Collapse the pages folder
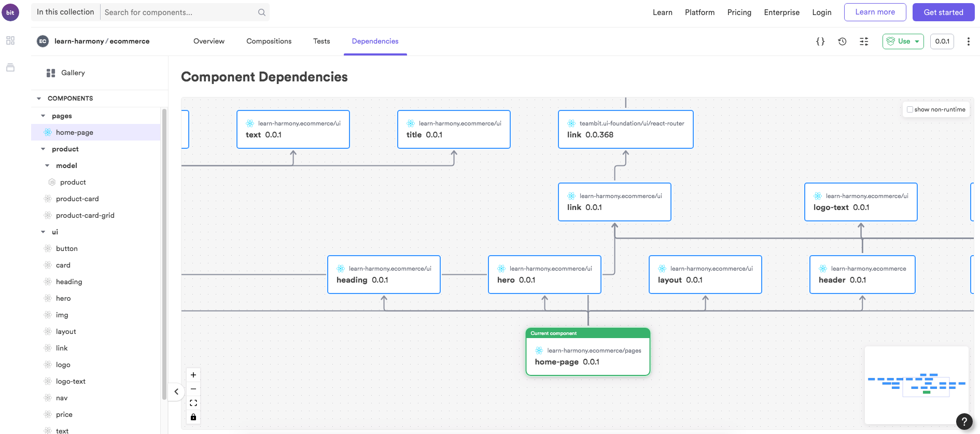 (x=43, y=116)
